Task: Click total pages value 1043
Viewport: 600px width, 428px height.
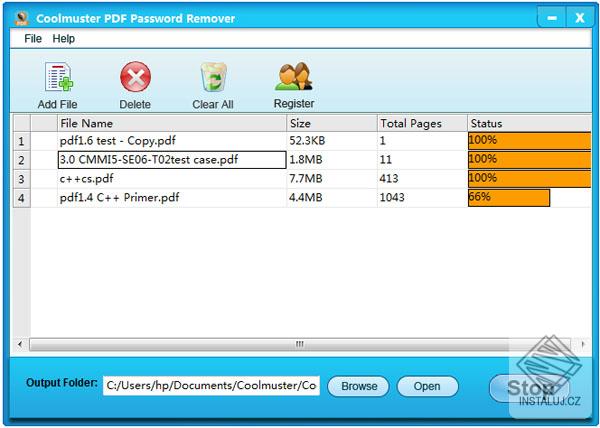Action: coord(422,198)
